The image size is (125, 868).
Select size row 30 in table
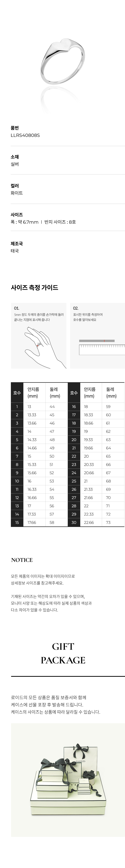96,522
